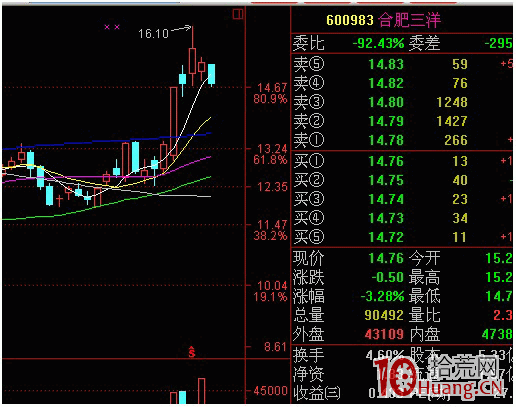This screenshot has width=516, height=407.
Task: Select sell level 卖① price 14.78
Action: [x=386, y=140]
